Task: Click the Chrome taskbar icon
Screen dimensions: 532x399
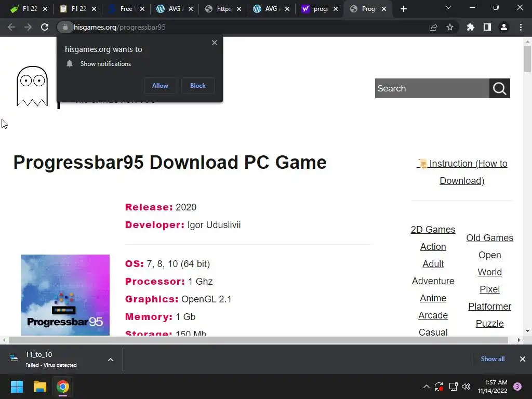Action: [x=63, y=387]
